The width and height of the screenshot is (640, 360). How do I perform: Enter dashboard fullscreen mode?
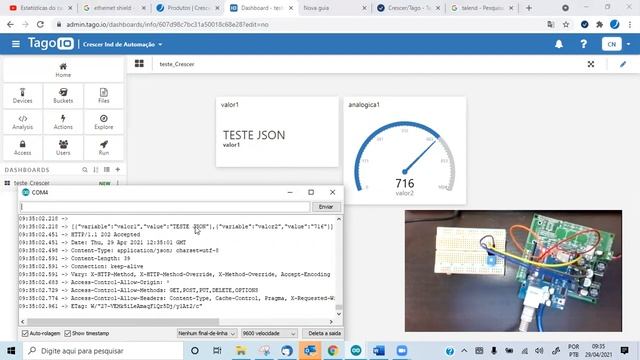pyautogui.click(x=591, y=64)
